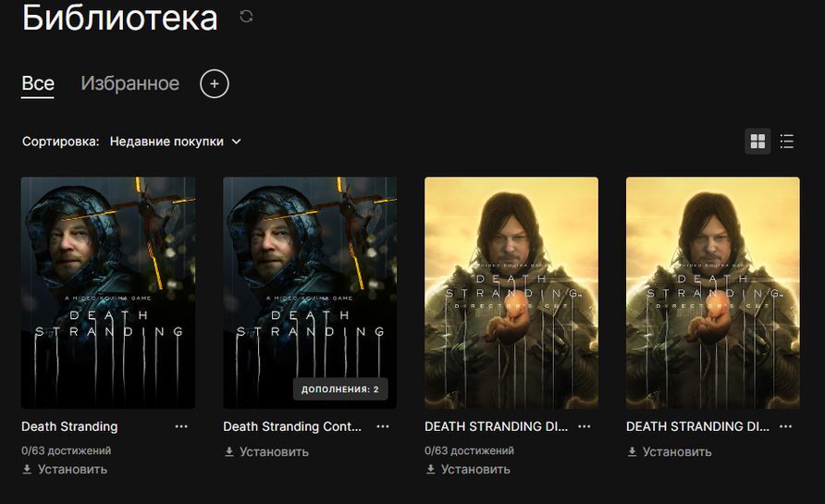
Task: Click download icon for third Director's Cut
Action: [431, 469]
